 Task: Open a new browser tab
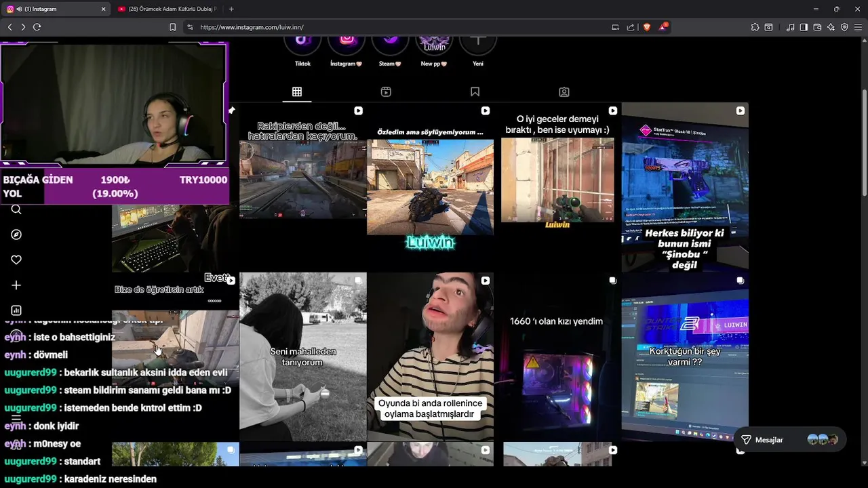pos(231,9)
